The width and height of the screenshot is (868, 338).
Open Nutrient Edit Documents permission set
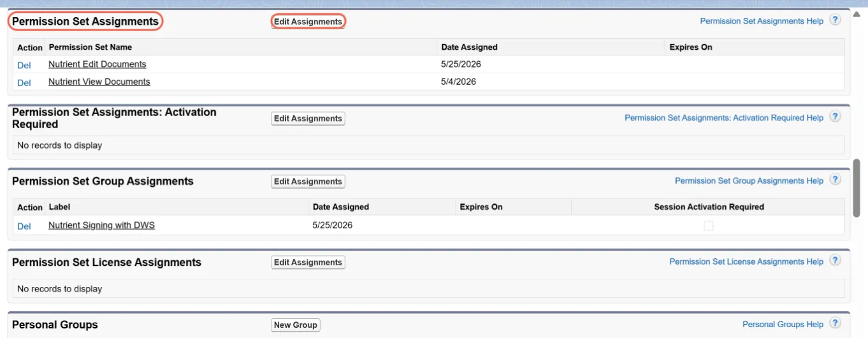(98, 64)
